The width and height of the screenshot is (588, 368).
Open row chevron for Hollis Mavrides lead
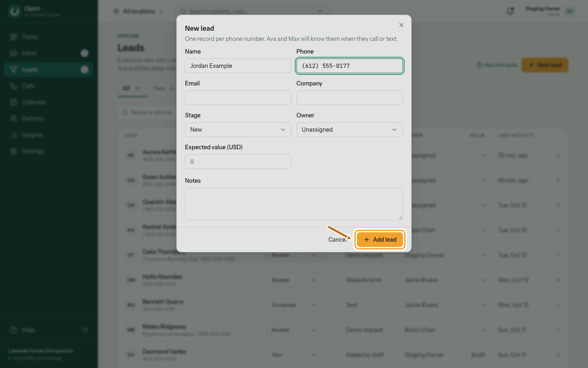[558, 280]
